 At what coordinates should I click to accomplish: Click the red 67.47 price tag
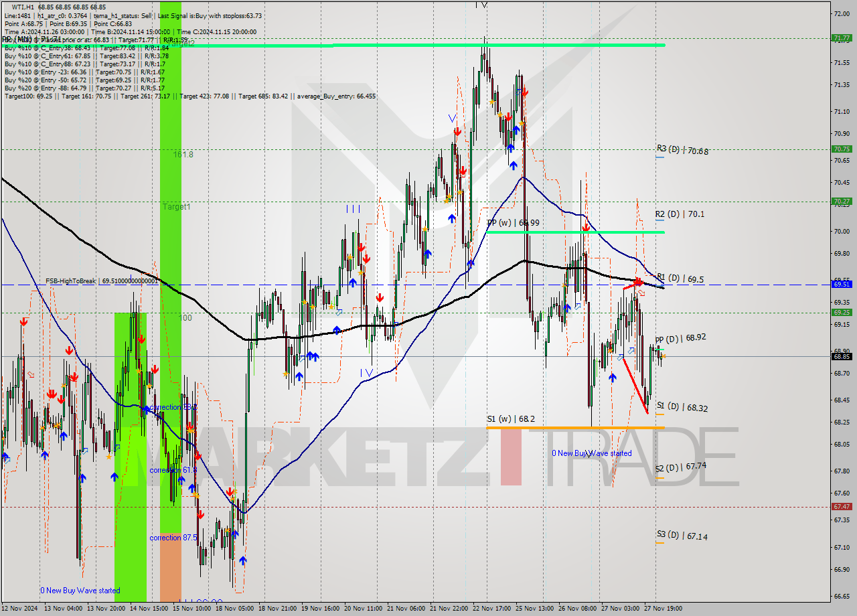(842, 506)
